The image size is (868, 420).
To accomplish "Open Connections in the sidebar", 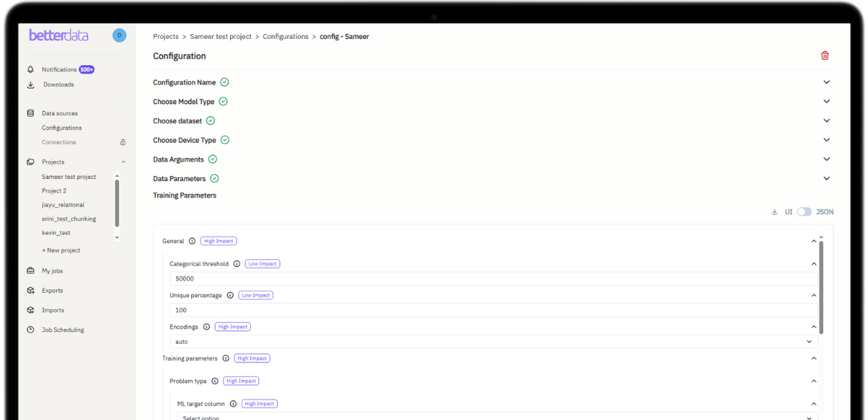I will click(x=59, y=142).
